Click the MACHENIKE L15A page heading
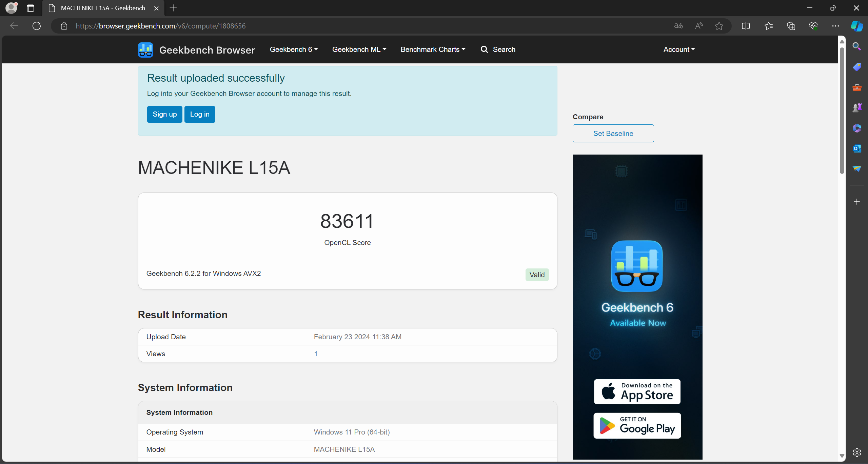Screen dimensions: 868x464 [x=214, y=168]
